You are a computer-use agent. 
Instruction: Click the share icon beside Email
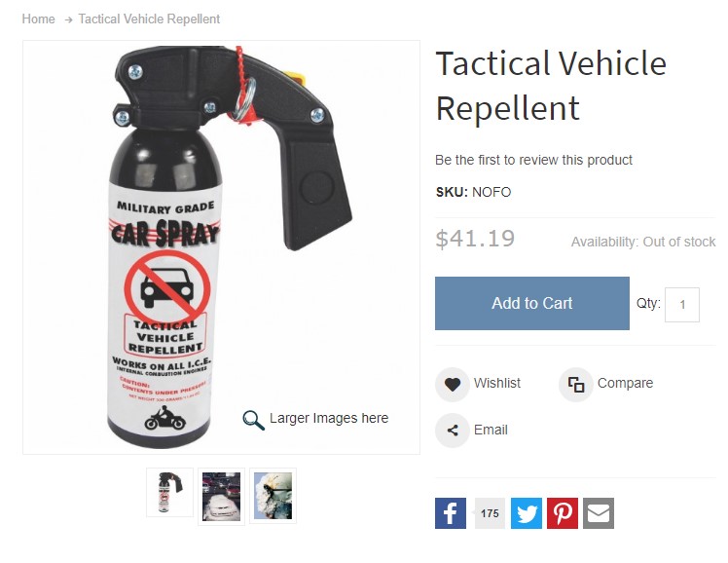click(x=453, y=431)
